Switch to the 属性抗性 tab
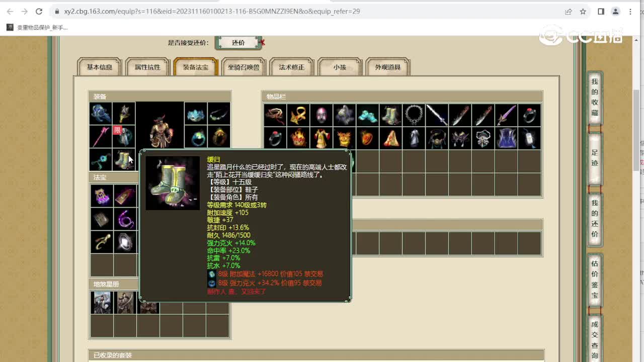This screenshot has height=362, width=644. 147,67
